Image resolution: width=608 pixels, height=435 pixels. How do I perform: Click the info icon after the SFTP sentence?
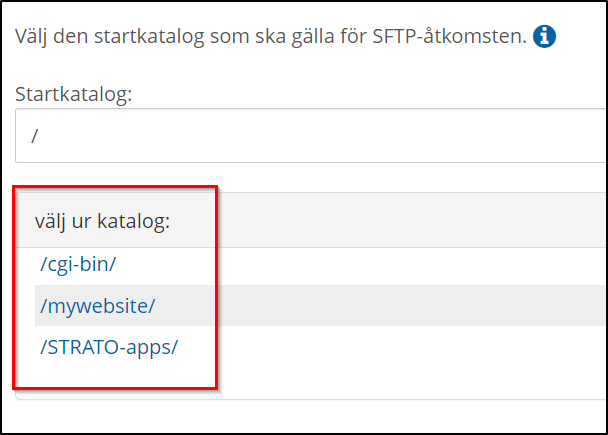coord(545,38)
